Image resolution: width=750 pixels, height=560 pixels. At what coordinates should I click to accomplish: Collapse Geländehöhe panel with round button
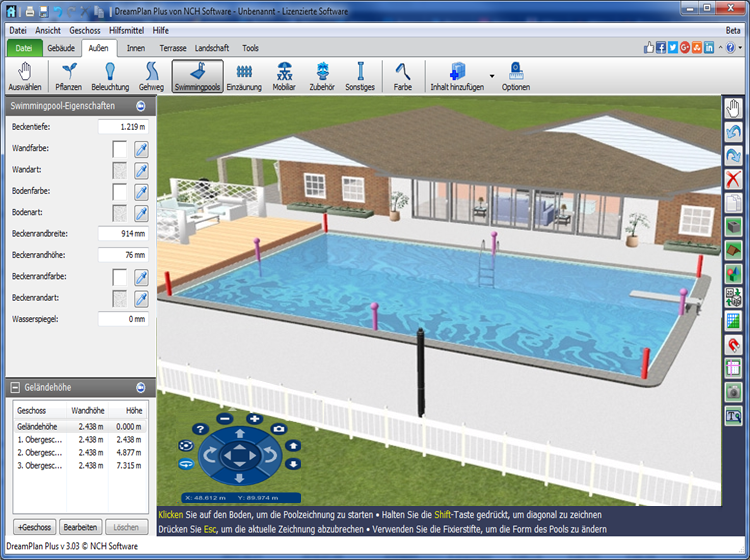point(141,387)
